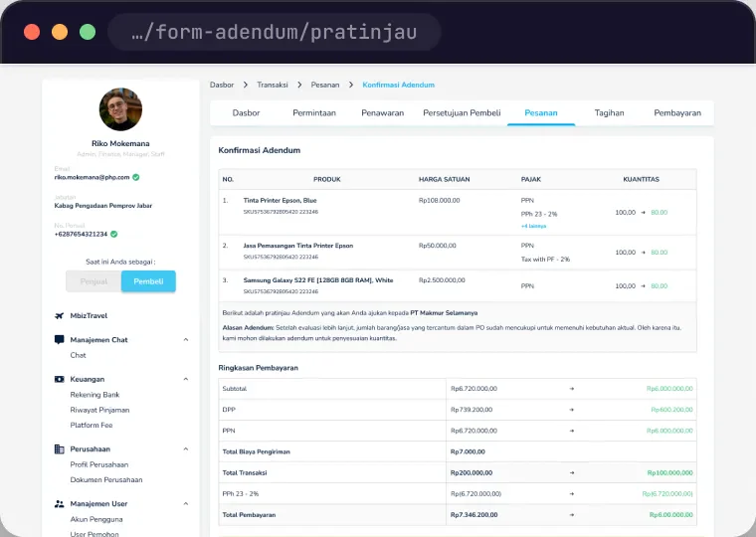The height and width of the screenshot is (537, 756).
Task: Click the Perusahaan building icon
Action: pyautogui.click(x=60, y=449)
